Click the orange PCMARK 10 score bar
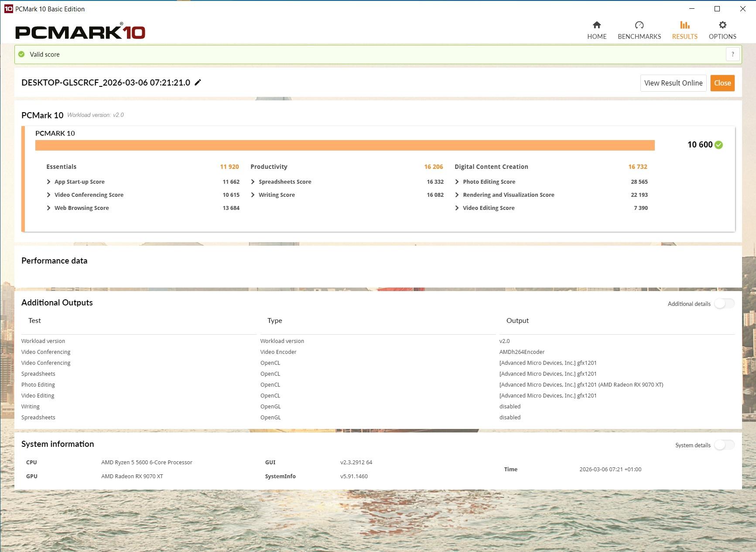756x552 pixels. (x=345, y=145)
